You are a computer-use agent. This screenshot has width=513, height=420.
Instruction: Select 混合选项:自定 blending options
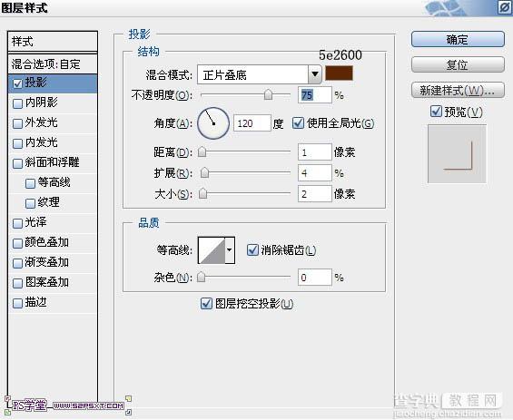(x=53, y=63)
